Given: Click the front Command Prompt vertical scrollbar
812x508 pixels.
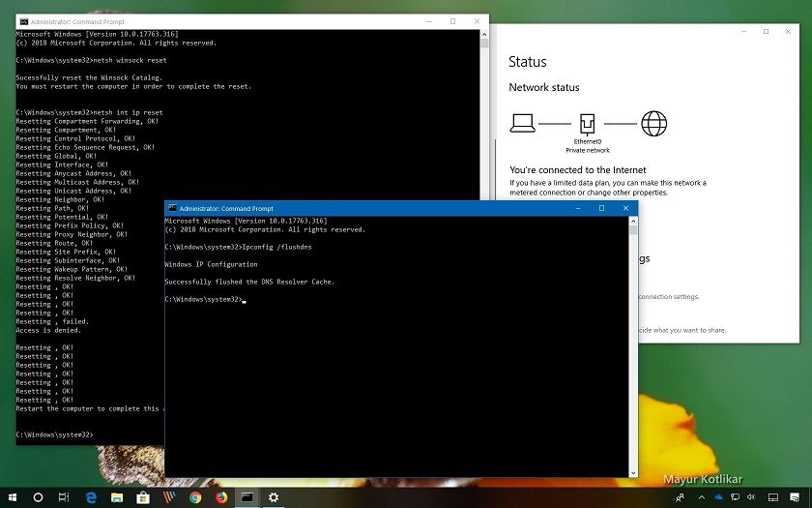Looking at the screenshot, I should click(x=632, y=339).
